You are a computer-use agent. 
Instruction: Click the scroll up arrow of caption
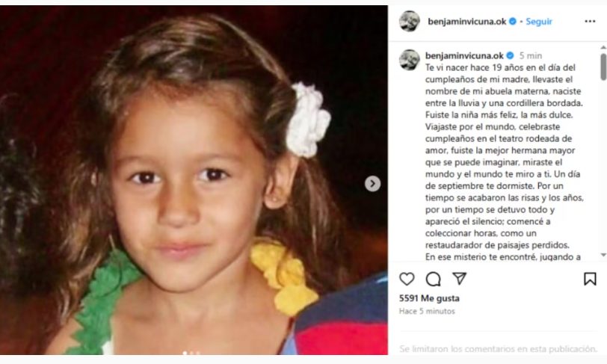[x=603, y=47]
